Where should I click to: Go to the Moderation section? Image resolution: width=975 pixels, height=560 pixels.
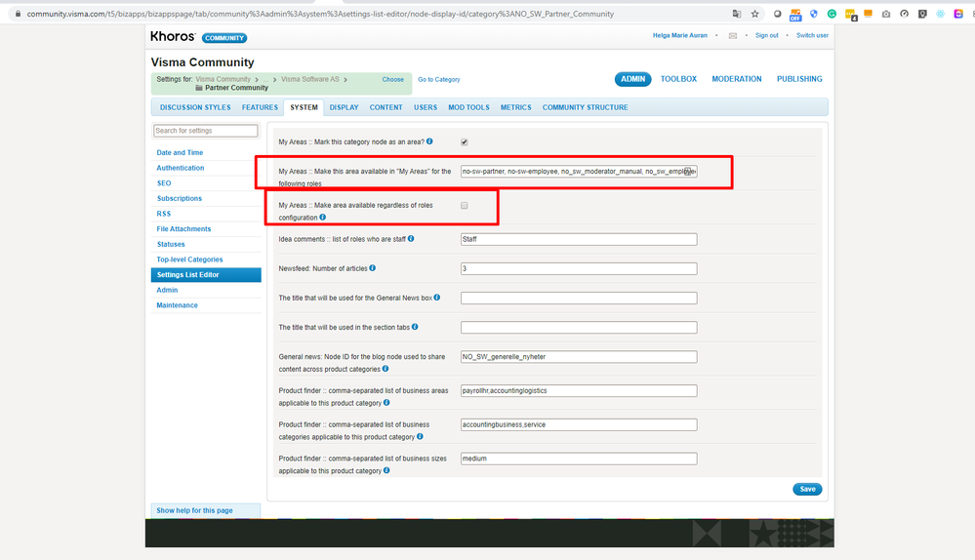coord(737,79)
